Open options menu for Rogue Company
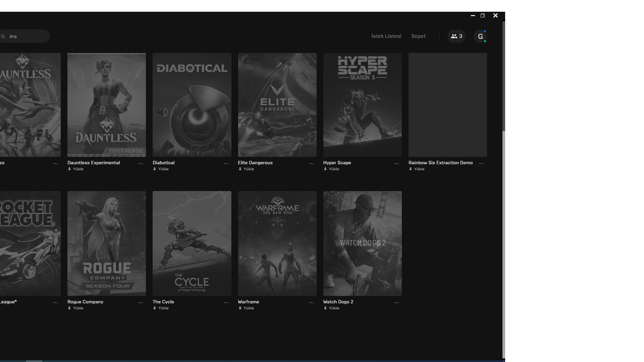Viewport: 644px width, 362px height. 141,302
